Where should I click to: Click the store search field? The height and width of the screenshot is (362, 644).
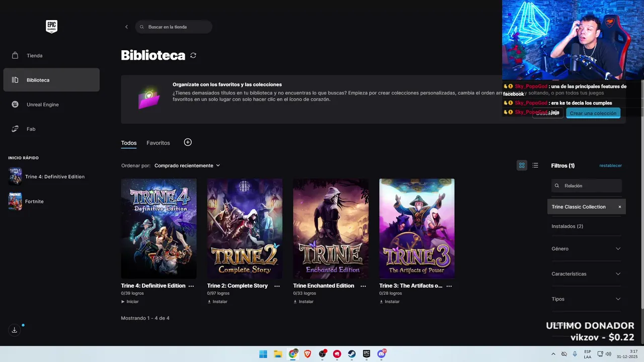(174, 27)
